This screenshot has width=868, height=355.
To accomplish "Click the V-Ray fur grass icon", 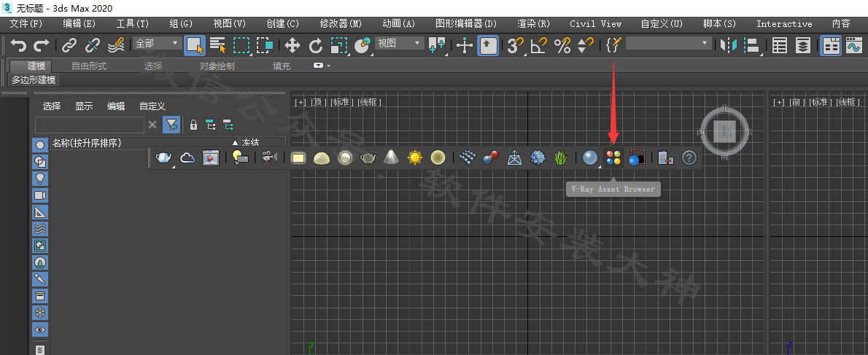I will 561,158.
